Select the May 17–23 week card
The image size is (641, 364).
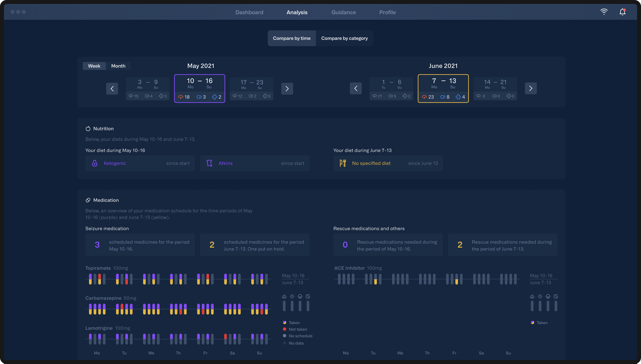point(251,89)
